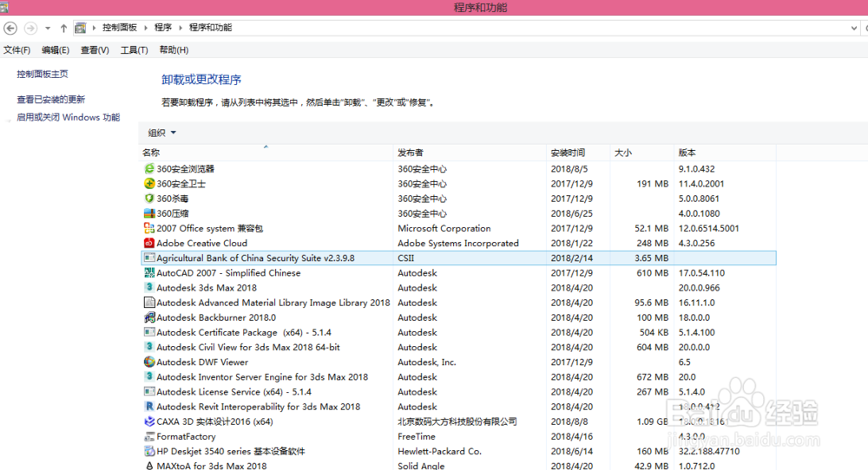Select the Autodesk Revit Interoperability icon
The width and height of the screenshot is (868, 470).
pyautogui.click(x=149, y=407)
